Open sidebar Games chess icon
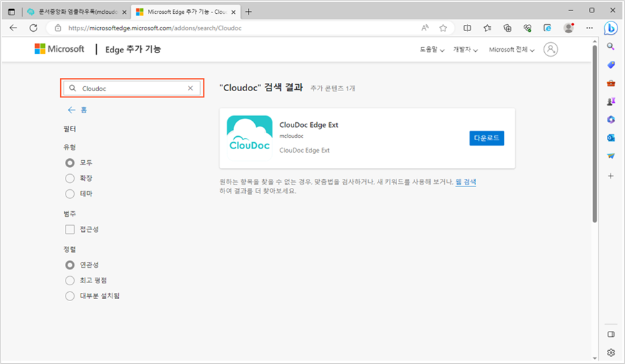This screenshot has width=625, height=364. pyautogui.click(x=610, y=102)
